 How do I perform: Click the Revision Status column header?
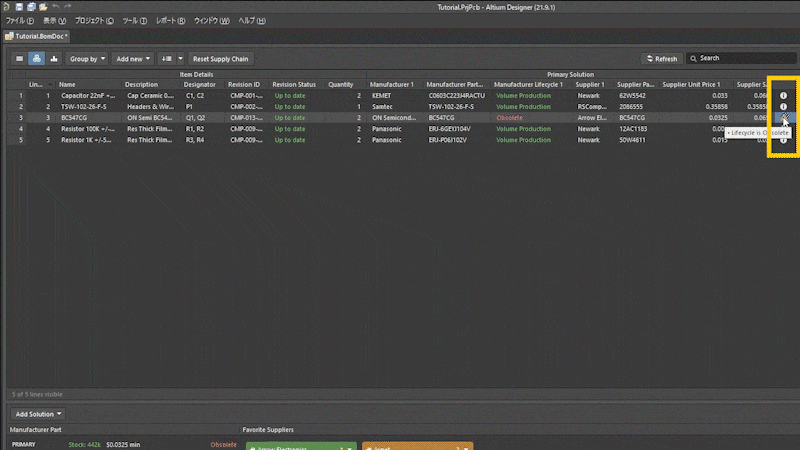(x=294, y=85)
